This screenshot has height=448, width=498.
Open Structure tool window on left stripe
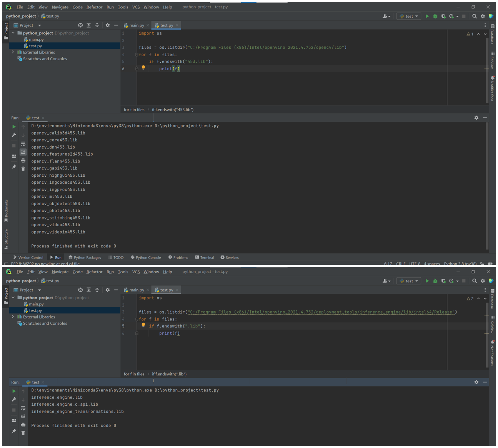click(x=6, y=239)
